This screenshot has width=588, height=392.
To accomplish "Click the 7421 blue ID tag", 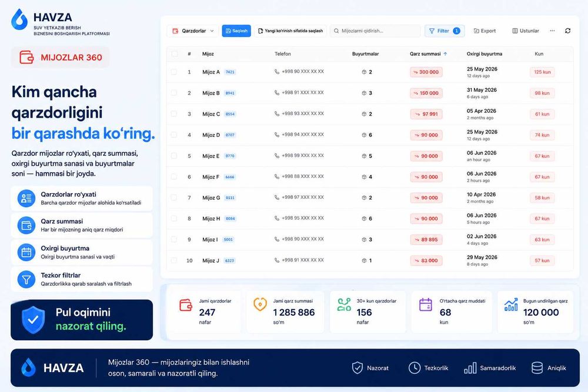I will [230, 72].
